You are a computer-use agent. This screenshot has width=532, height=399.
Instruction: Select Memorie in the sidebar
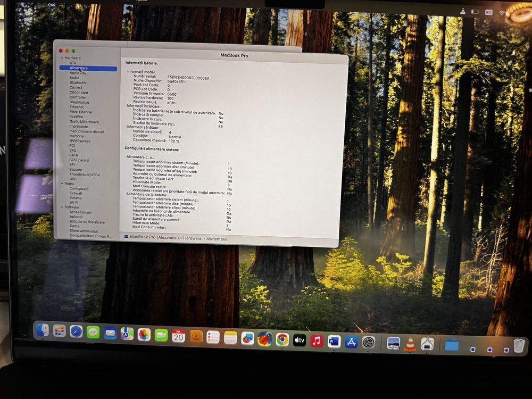76,136
